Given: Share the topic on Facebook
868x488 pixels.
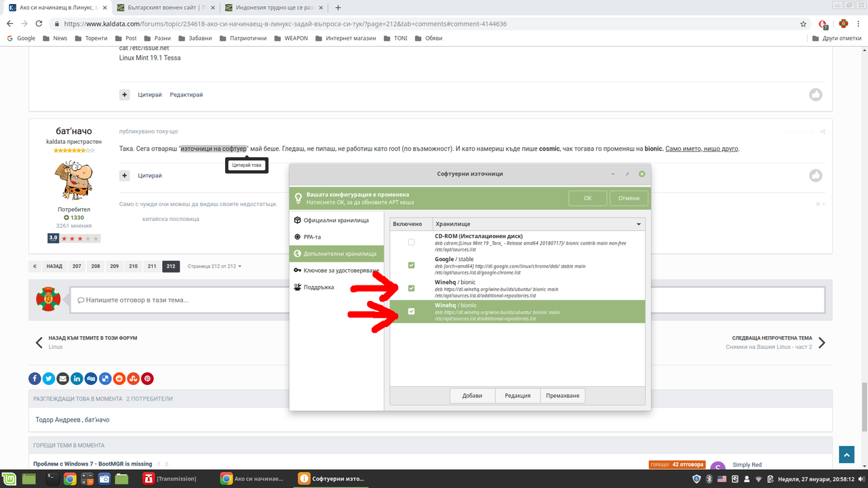Looking at the screenshot, I should click(35, 378).
